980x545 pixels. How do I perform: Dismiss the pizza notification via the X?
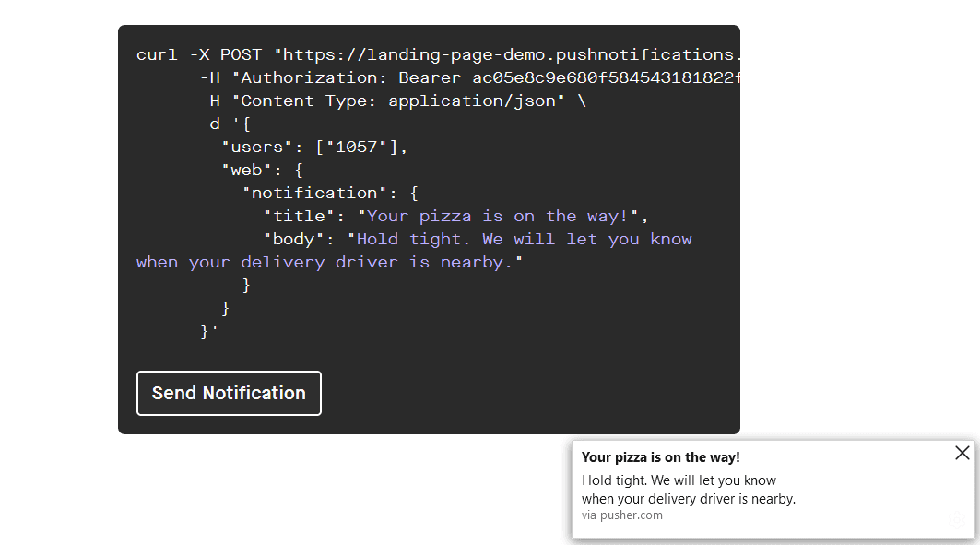click(962, 453)
